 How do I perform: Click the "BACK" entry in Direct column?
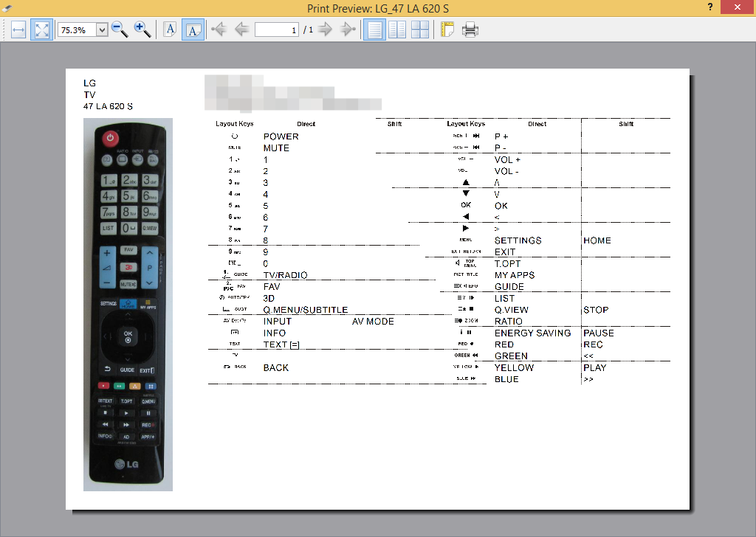coord(276,367)
